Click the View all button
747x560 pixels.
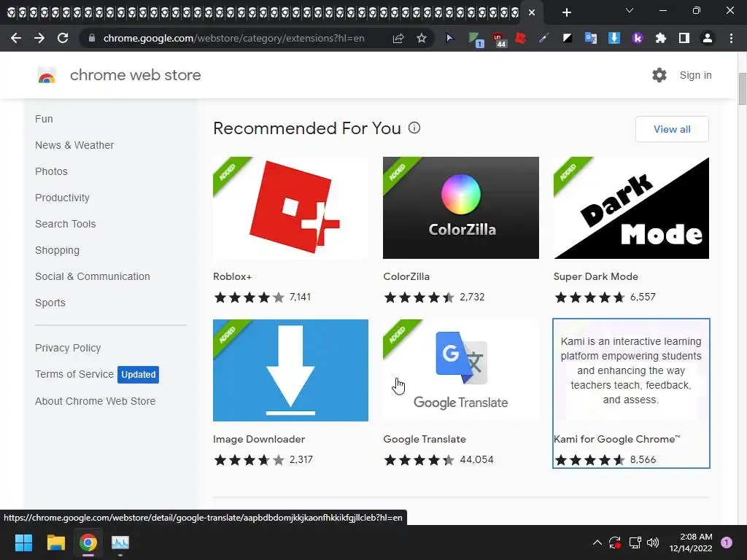pos(672,129)
